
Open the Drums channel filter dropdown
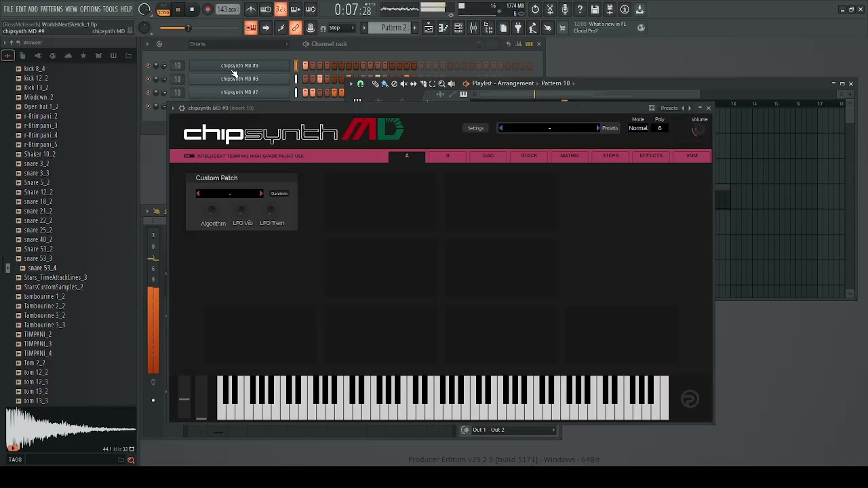click(238, 44)
